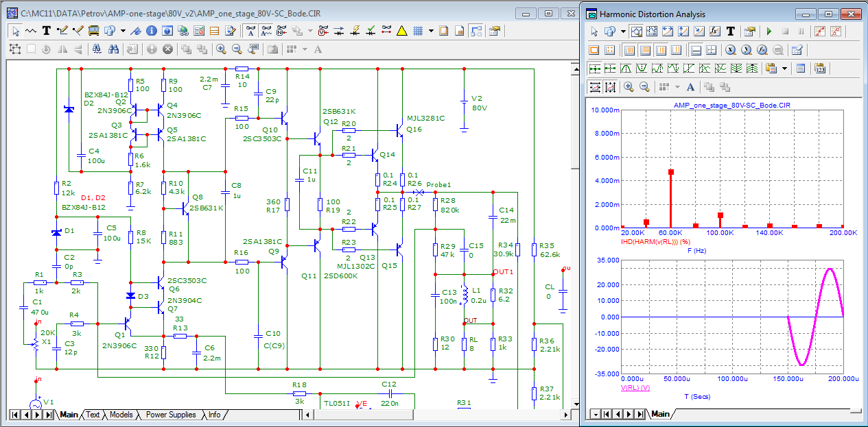Open dropdown next to clipboard plot icon
Viewport: 868px width, 427px height.
point(783,69)
